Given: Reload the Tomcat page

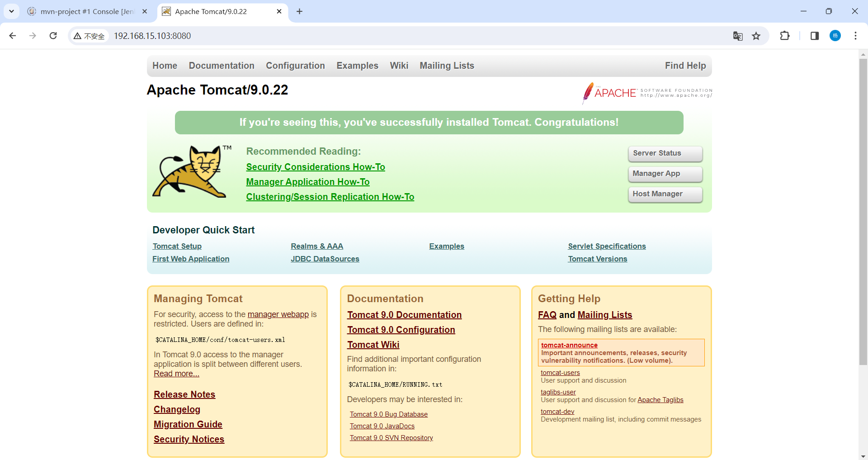Looking at the screenshot, I should (53, 36).
